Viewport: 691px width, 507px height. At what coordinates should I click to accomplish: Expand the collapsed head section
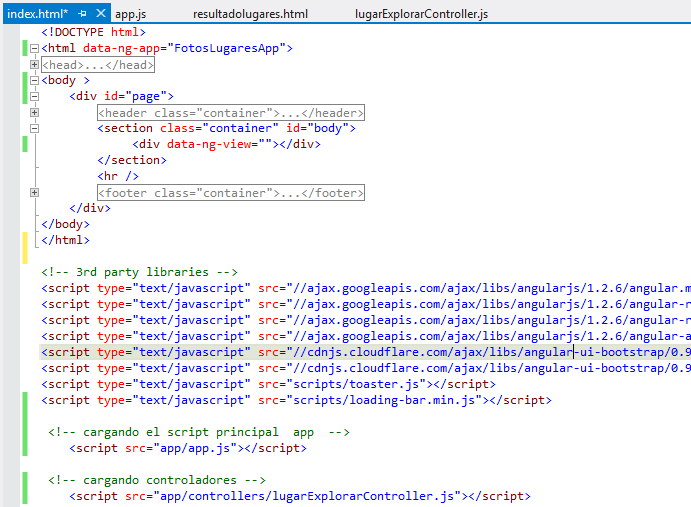click(x=34, y=64)
